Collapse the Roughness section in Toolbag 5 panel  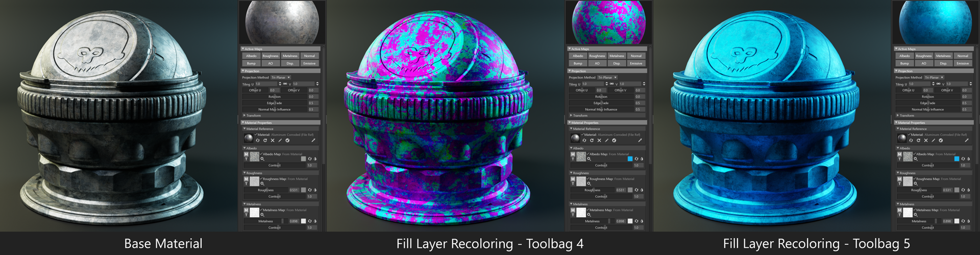pos(934,173)
